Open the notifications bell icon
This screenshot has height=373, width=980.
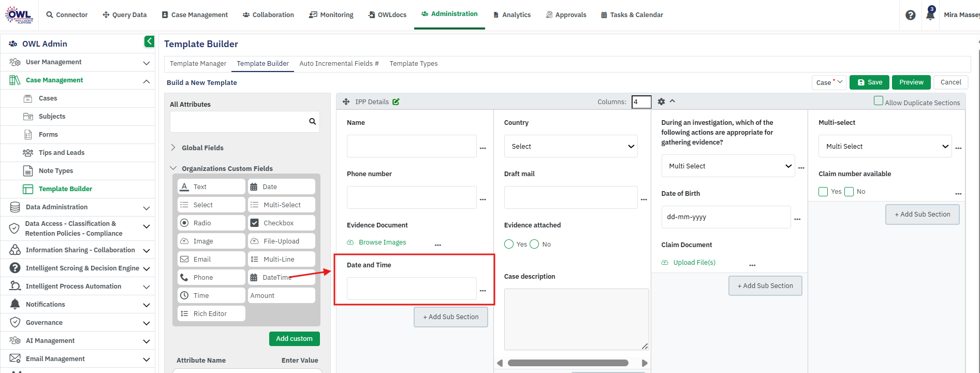pyautogui.click(x=930, y=15)
